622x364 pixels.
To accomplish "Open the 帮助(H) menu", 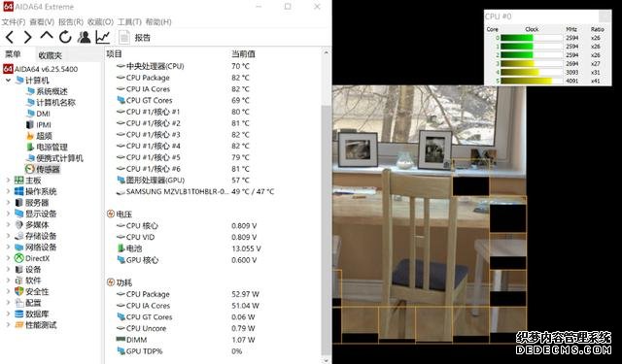I will coord(158,21).
